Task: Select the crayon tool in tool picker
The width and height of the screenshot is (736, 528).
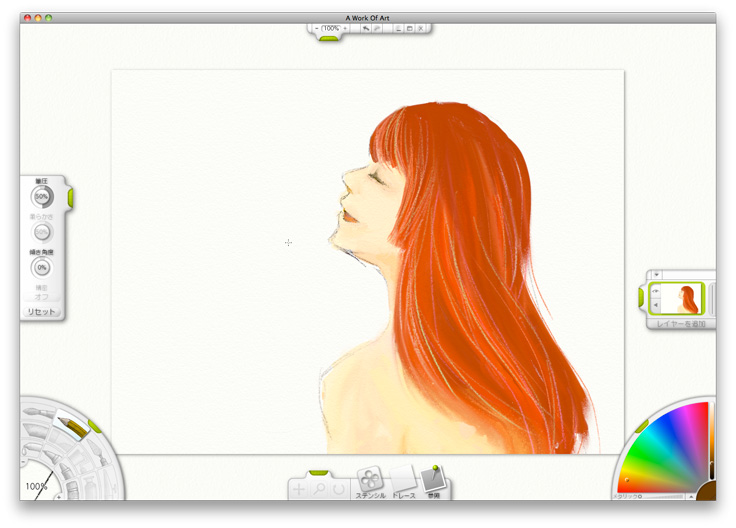Action: click(65, 470)
